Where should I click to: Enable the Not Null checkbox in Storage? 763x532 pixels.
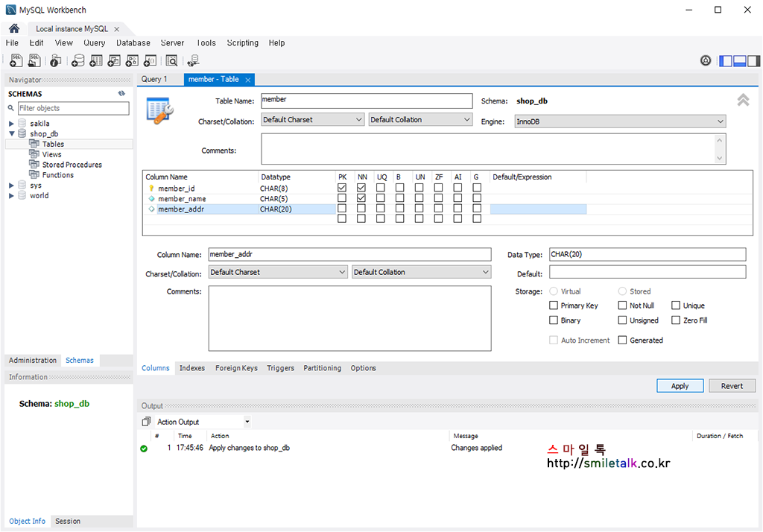click(x=622, y=305)
